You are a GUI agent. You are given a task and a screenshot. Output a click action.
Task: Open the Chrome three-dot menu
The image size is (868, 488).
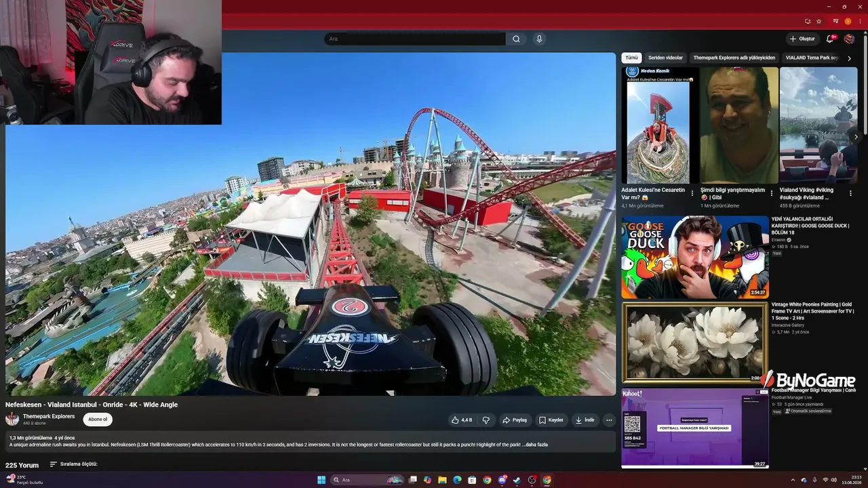pyautogui.click(x=860, y=21)
